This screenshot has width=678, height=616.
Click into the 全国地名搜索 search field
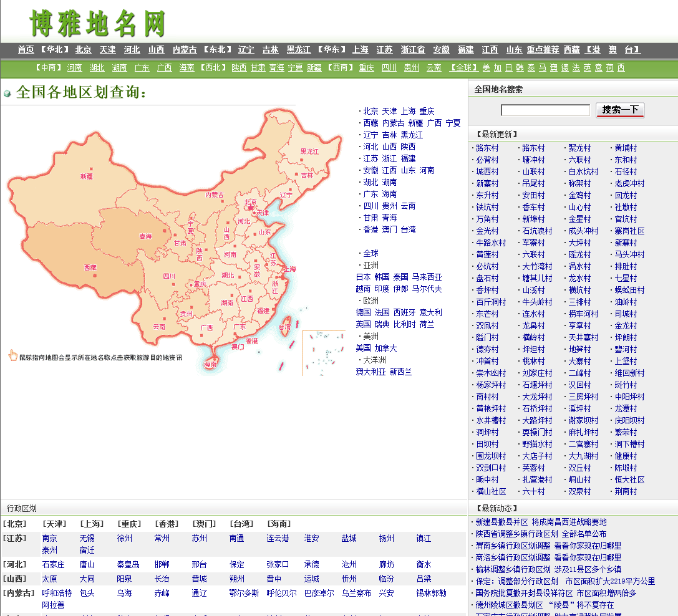(x=545, y=110)
